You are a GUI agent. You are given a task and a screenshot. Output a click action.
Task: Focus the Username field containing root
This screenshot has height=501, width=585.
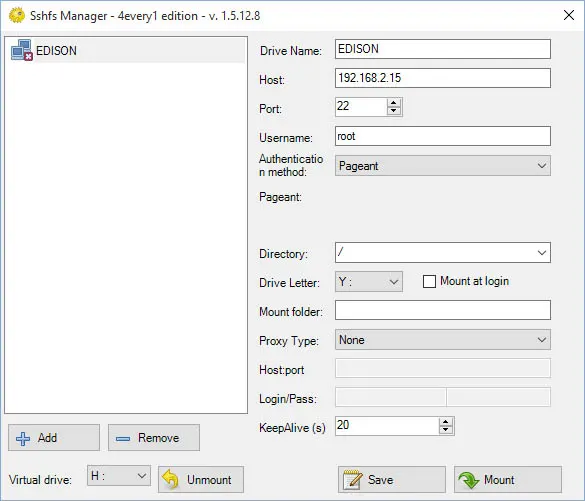click(442, 136)
